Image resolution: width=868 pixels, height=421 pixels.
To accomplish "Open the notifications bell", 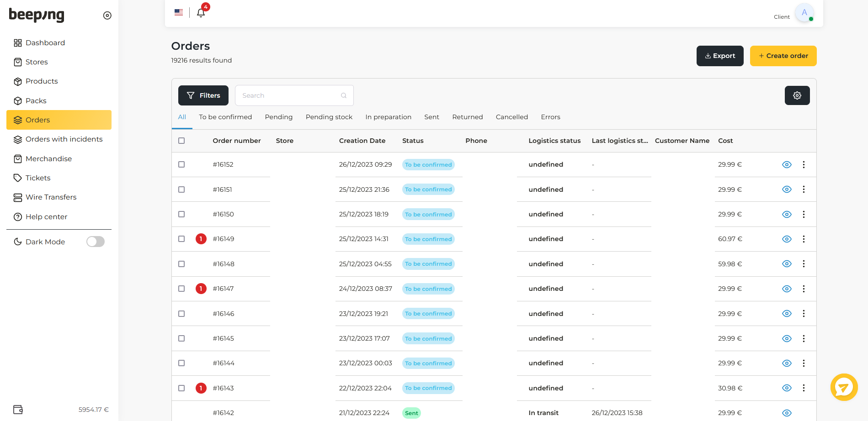I will [x=201, y=13].
